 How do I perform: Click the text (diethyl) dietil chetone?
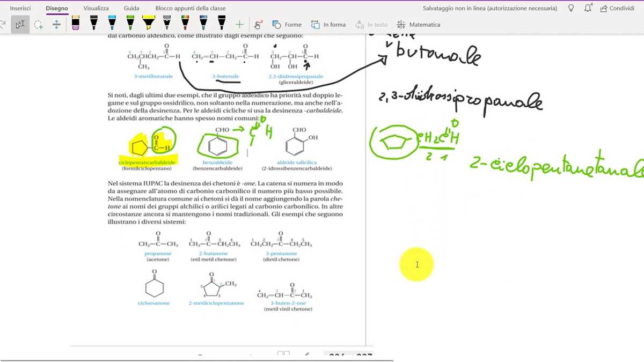pos(281,260)
